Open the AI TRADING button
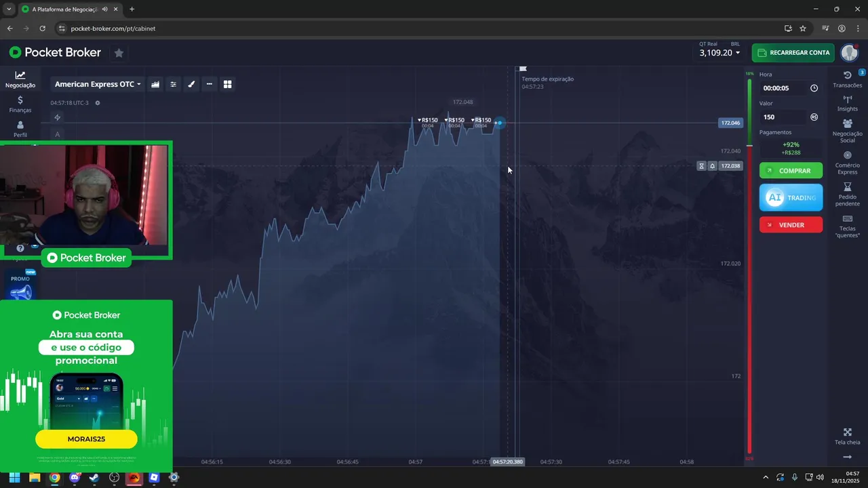Image resolution: width=868 pixels, height=488 pixels. pos(791,198)
